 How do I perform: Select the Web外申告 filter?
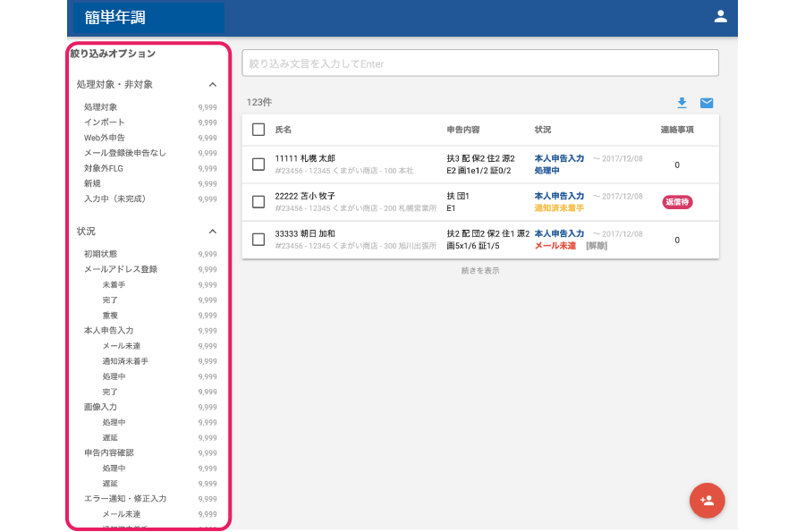point(105,138)
